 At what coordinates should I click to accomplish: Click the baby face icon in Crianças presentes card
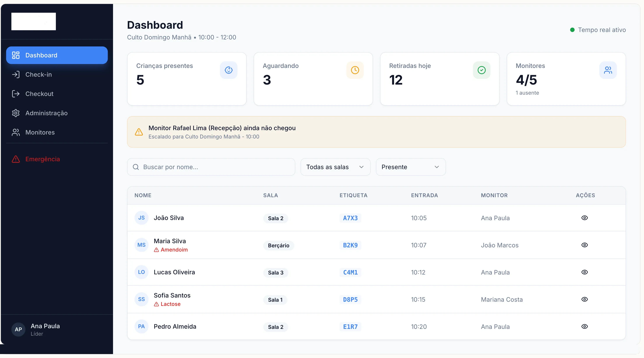tap(228, 70)
